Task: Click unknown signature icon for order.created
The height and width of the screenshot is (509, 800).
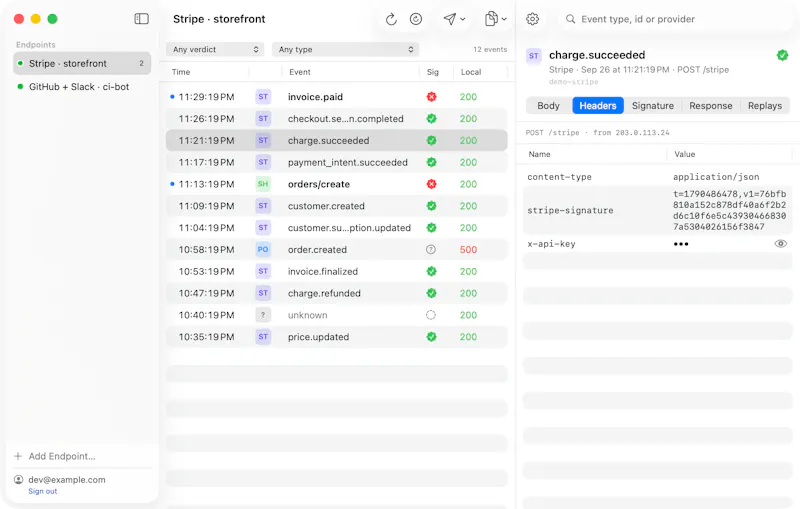Action: click(x=431, y=249)
